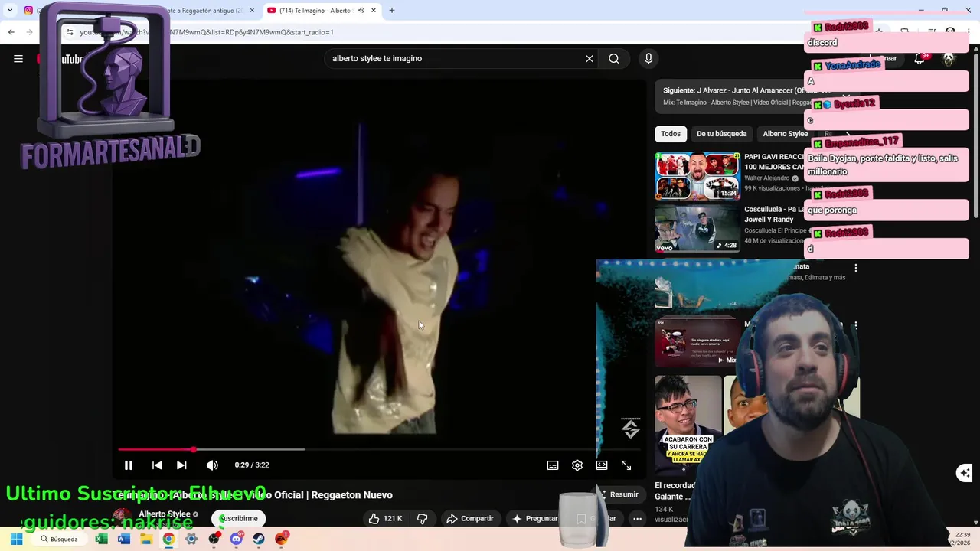The height and width of the screenshot is (551, 980).
Task: Skip to the next video
Action: [x=181, y=465]
